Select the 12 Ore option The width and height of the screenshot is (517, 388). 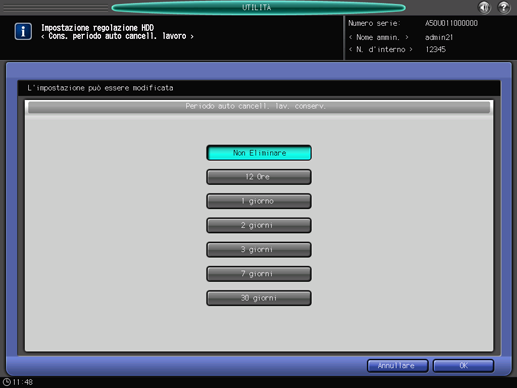coord(259,177)
